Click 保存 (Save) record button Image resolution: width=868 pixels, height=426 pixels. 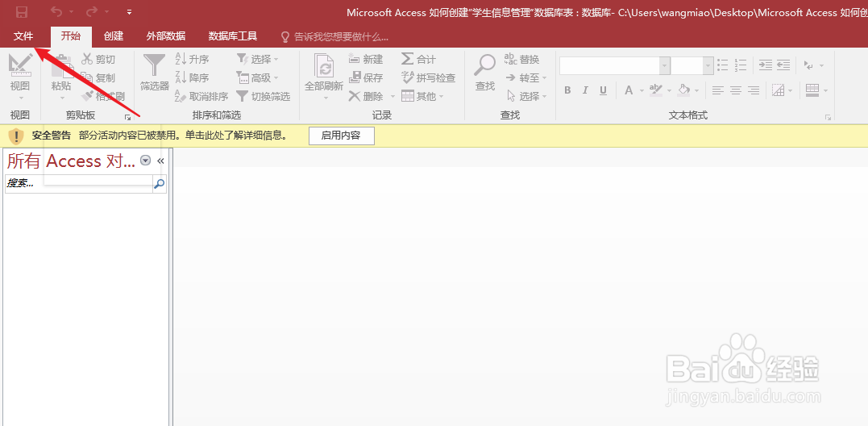click(366, 78)
